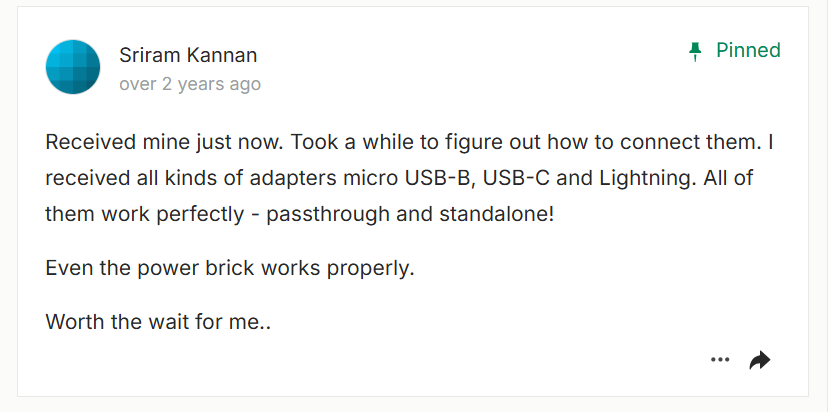Click "Even the power brick works properly."
Screen dimensions: 829x412
coord(230,269)
